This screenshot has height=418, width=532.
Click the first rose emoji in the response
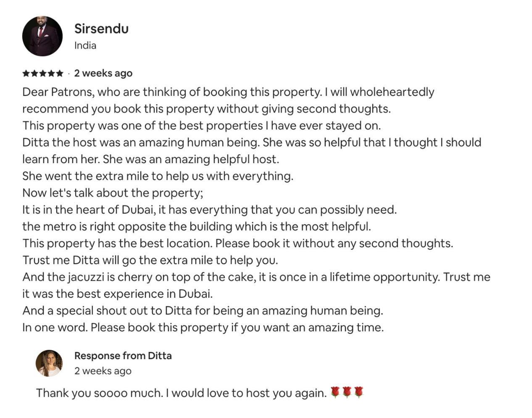335,392
